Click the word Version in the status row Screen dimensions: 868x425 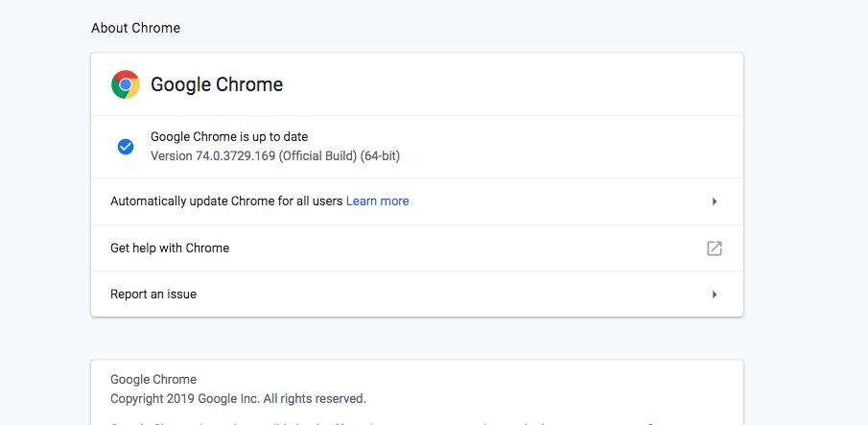(x=171, y=155)
